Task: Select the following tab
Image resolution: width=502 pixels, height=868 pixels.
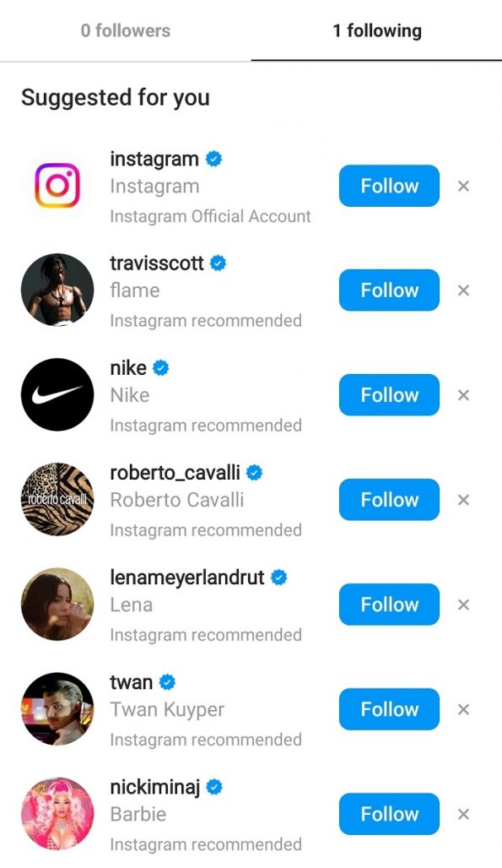Action: (378, 30)
